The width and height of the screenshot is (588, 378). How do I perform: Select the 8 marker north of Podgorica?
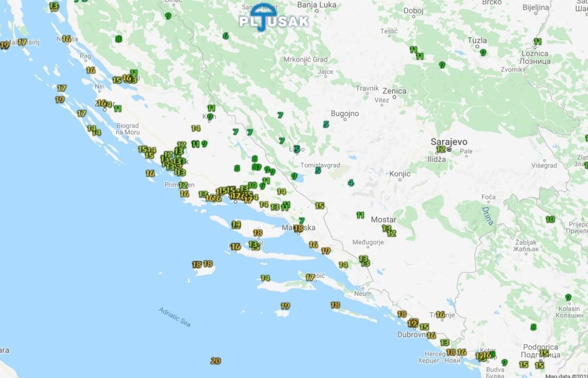[x=533, y=327]
